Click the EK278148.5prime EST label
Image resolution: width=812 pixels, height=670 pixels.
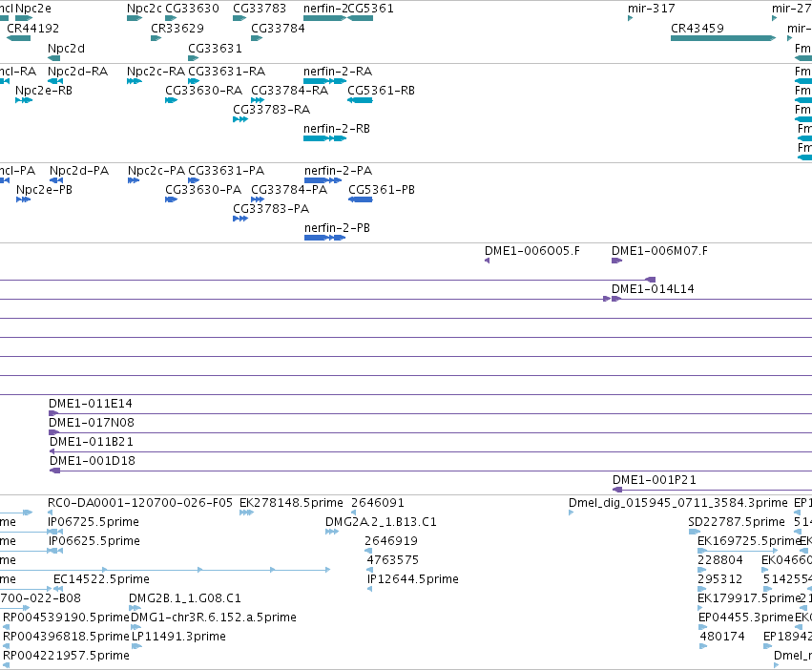pyautogui.click(x=291, y=503)
